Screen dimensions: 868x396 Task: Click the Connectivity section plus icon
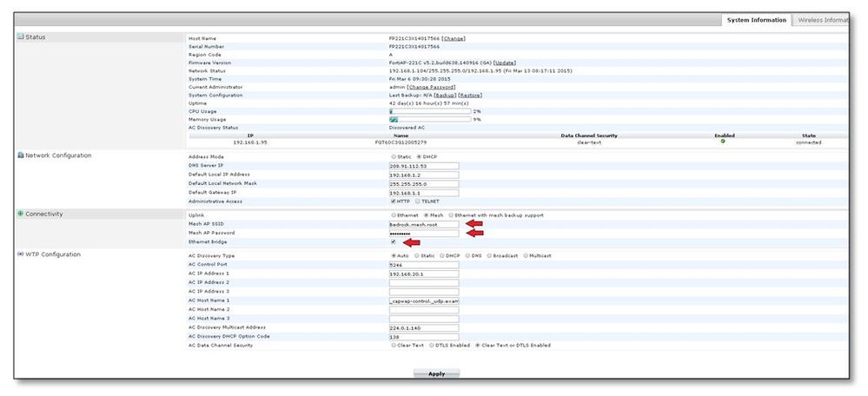[x=20, y=214]
